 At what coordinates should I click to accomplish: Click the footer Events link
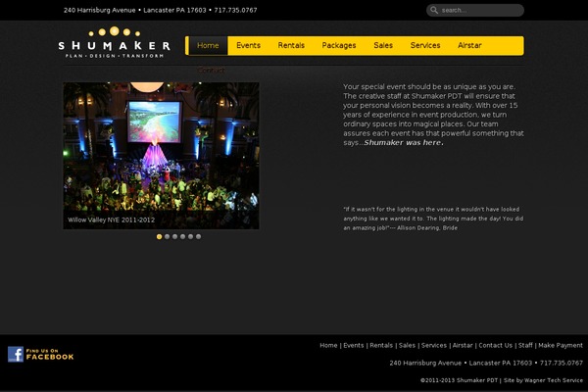click(354, 346)
